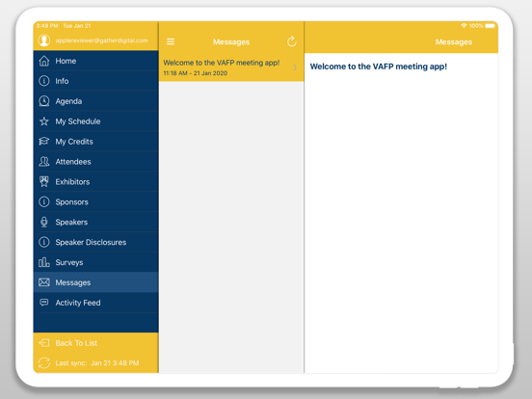Click the 3:49 PM status bar time

click(47, 26)
